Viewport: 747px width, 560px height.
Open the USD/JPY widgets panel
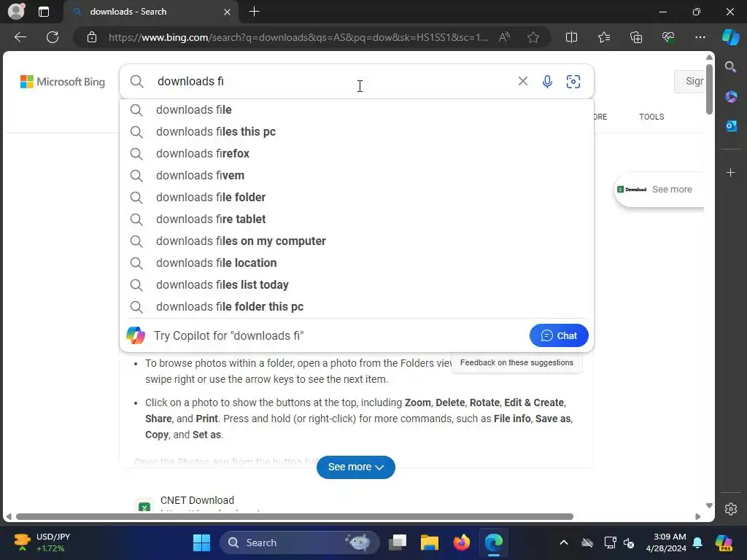[x=42, y=542]
